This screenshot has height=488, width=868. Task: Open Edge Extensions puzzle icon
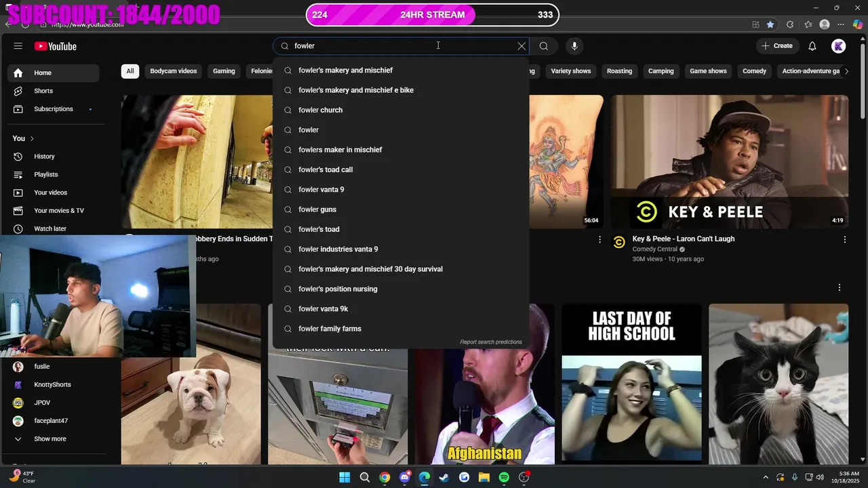click(790, 24)
